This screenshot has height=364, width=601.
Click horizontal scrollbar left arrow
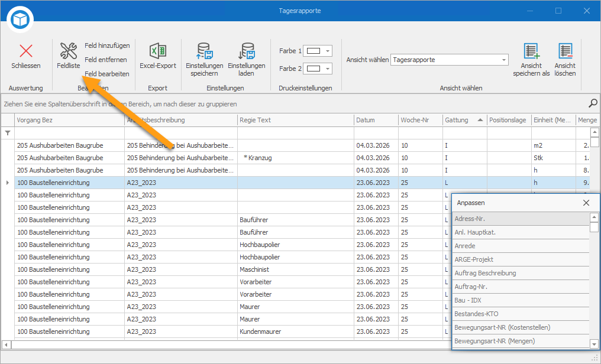[x=6, y=344]
